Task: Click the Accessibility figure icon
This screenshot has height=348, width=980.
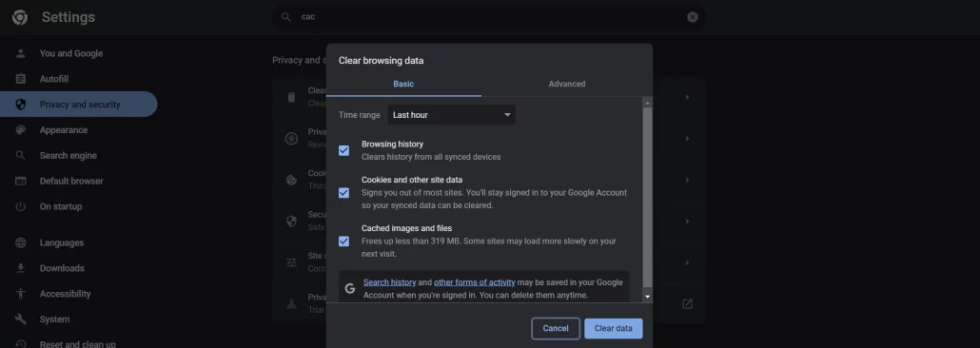Action: pyautogui.click(x=21, y=294)
